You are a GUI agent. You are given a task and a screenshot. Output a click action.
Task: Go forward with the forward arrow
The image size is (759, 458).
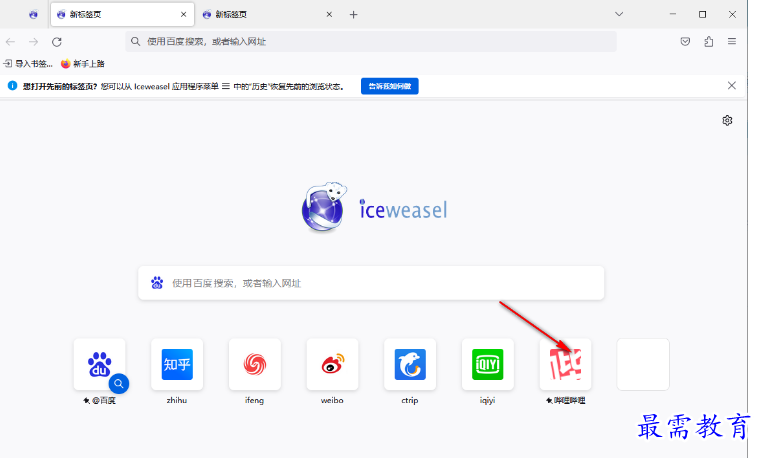[33, 42]
